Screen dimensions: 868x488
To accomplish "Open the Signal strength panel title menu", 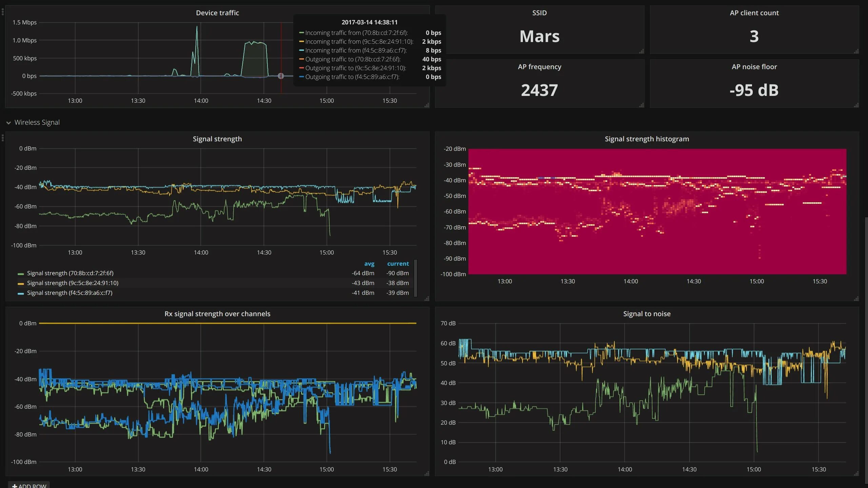I will coord(217,139).
